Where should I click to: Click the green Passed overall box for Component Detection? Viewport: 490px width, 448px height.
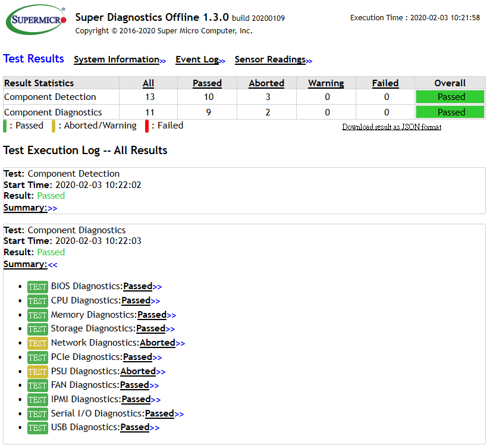pyautogui.click(x=450, y=97)
